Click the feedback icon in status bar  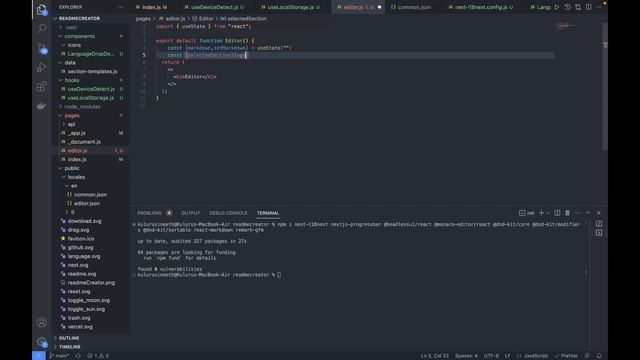587,356
